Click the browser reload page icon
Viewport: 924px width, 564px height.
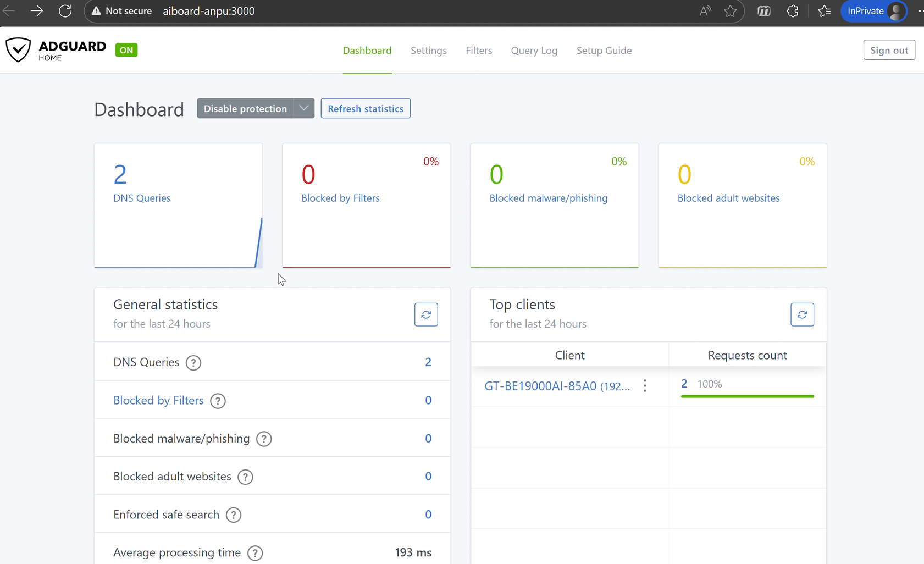click(65, 11)
